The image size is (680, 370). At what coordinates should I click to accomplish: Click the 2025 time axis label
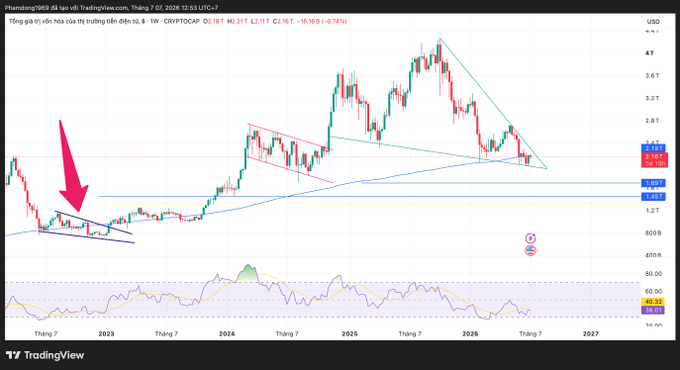click(x=350, y=334)
